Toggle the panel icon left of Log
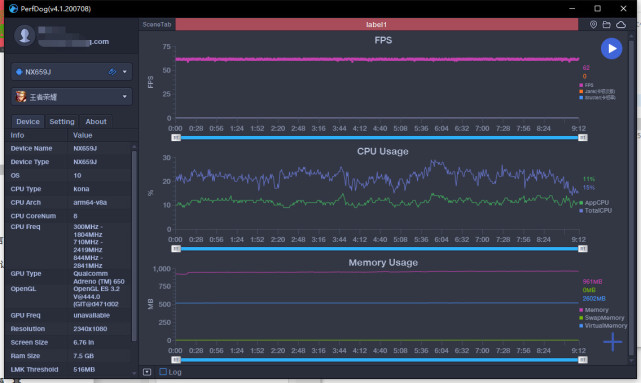641x383 pixels. click(147, 372)
